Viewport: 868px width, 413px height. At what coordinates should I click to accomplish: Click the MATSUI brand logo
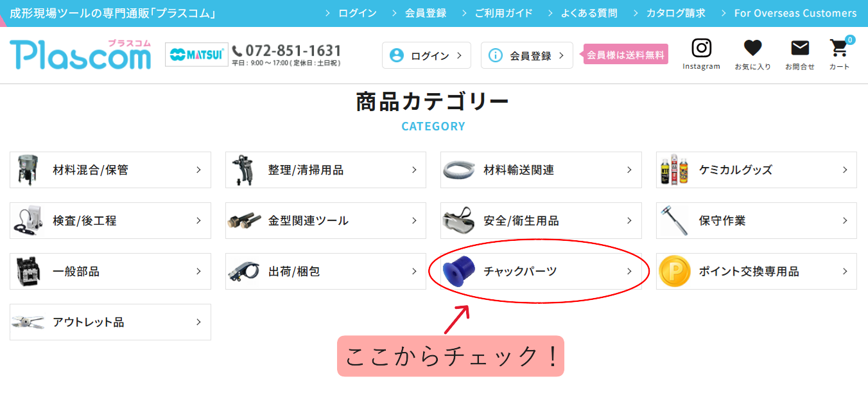pyautogui.click(x=196, y=55)
